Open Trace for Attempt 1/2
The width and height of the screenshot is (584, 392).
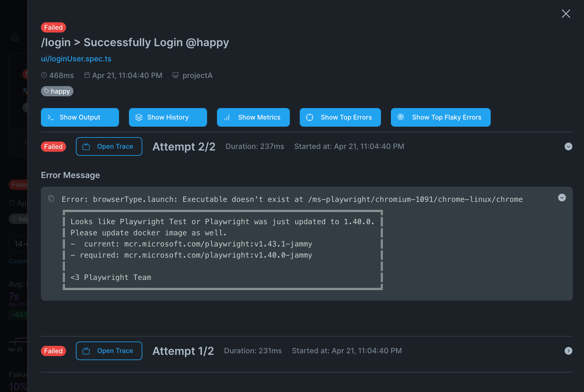click(109, 351)
